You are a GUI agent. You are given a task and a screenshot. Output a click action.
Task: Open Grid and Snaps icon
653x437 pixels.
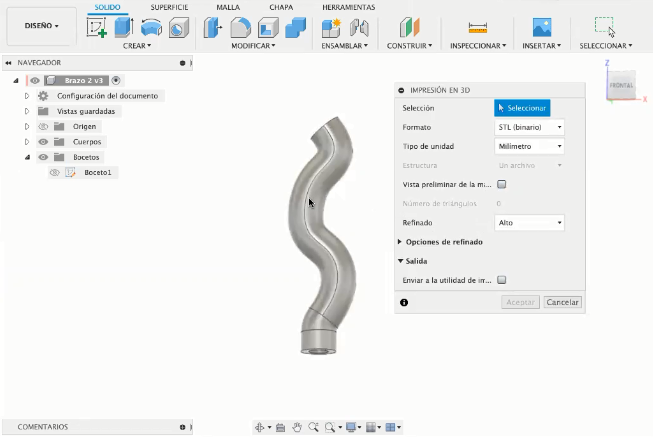click(x=371, y=427)
